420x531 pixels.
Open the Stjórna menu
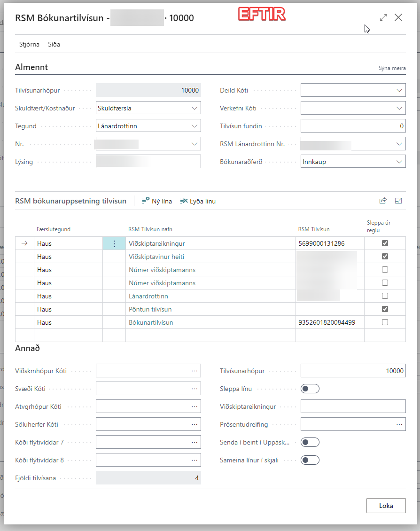tap(29, 45)
